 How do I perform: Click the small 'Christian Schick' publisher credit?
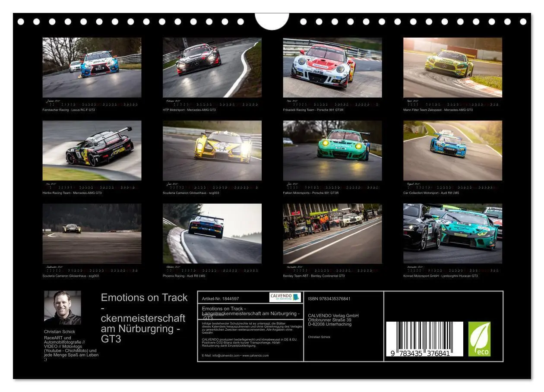point(319,337)
